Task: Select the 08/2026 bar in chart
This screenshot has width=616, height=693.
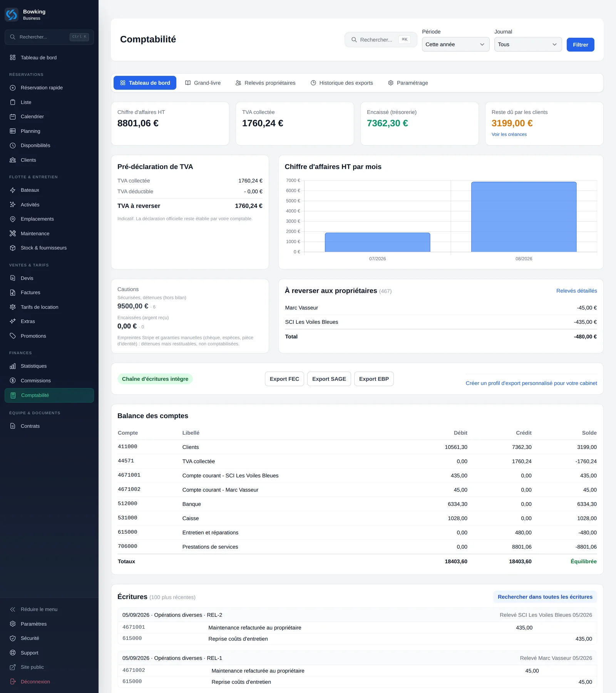Action: point(524,217)
